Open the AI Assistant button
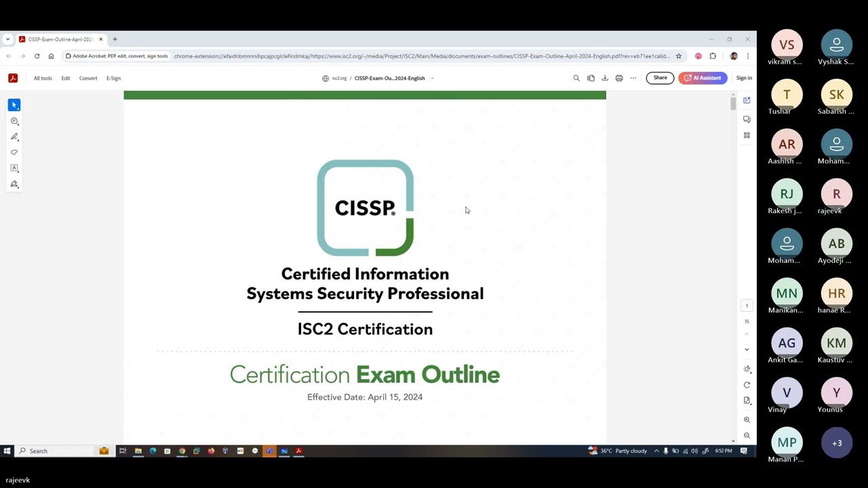 coord(703,78)
